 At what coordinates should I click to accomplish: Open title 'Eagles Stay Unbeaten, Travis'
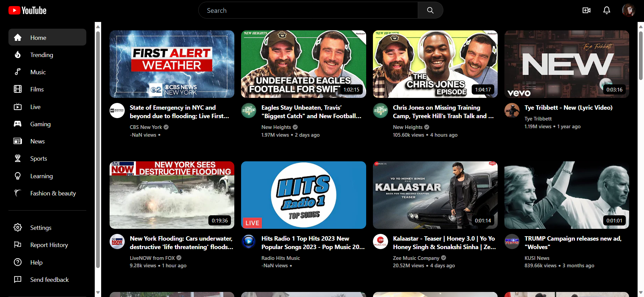pos(311,112)
